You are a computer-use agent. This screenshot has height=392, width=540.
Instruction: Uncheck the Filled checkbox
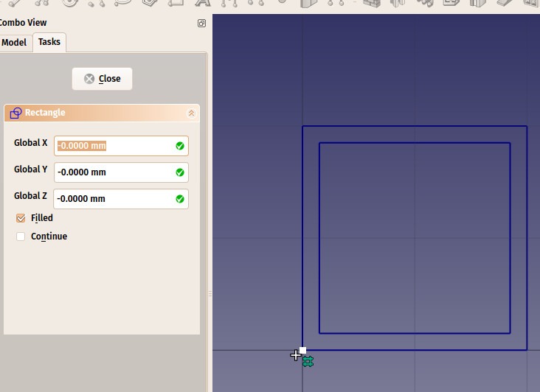click(21, 218)
